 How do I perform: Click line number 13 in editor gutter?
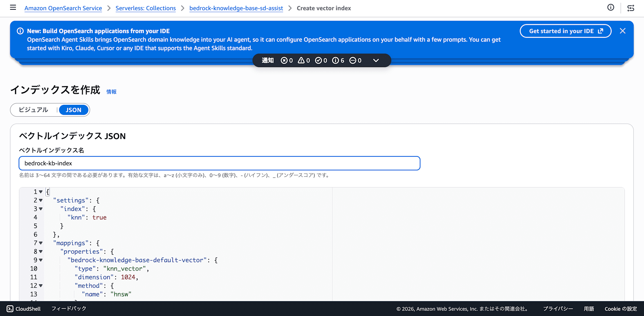34,294
